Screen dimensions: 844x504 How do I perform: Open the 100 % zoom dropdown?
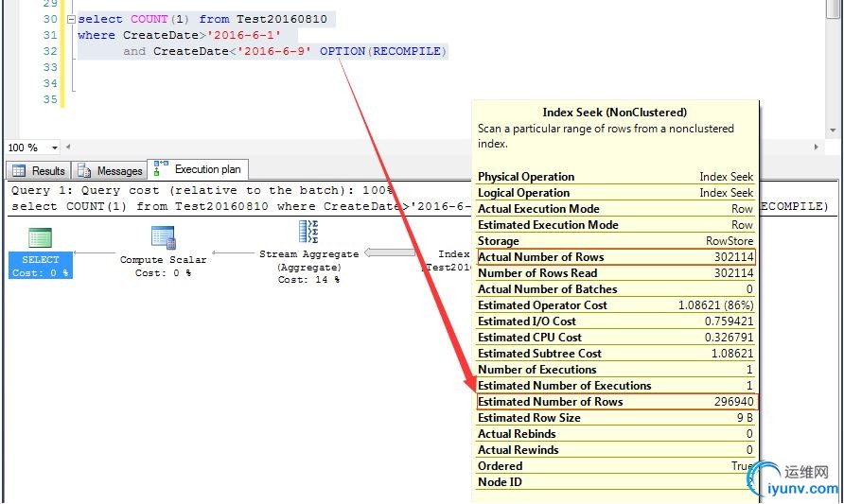click(x=54, y=148)
